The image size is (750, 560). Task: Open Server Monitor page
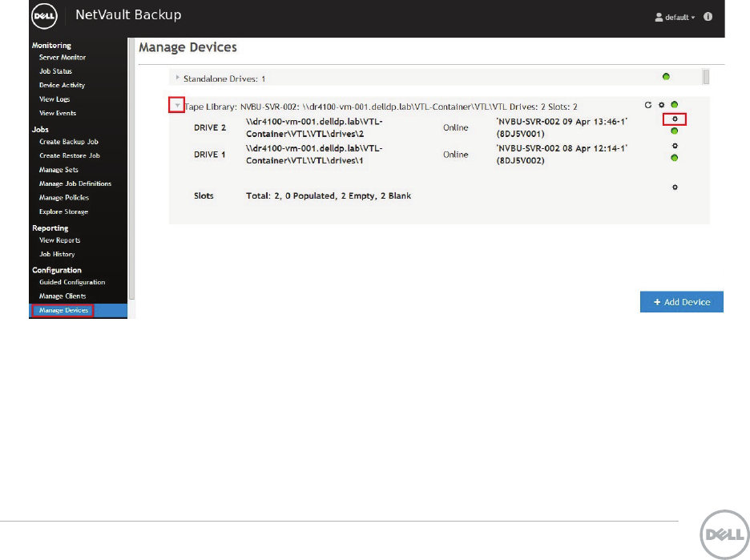coord(62,57)
